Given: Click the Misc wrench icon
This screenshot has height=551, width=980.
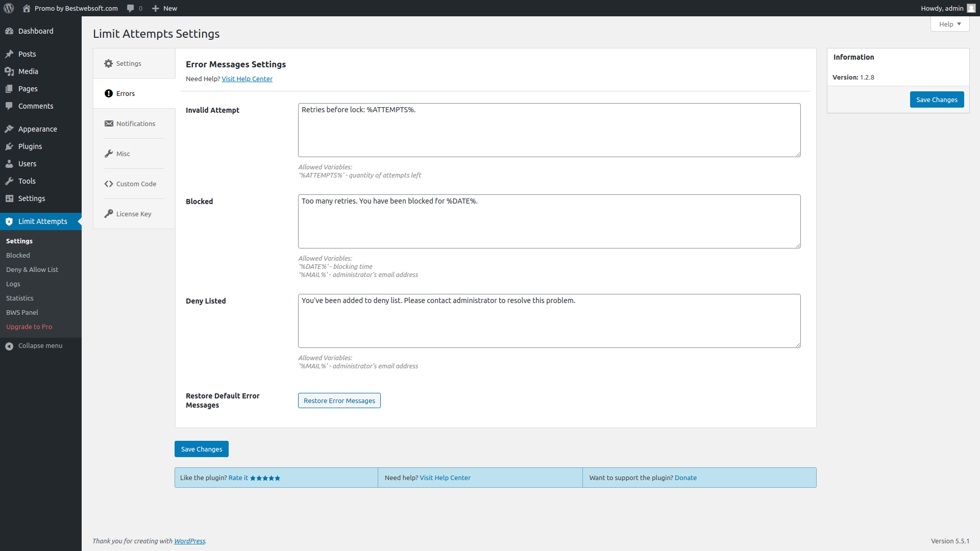Looking at the screenshot, I should pos(109,154).
